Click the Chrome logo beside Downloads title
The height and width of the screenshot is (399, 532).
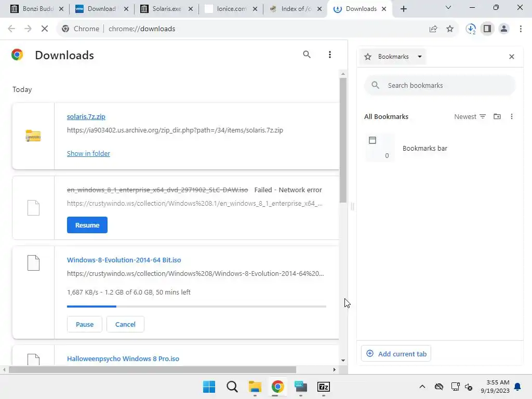pyautogui.click(x=17, y=55)
